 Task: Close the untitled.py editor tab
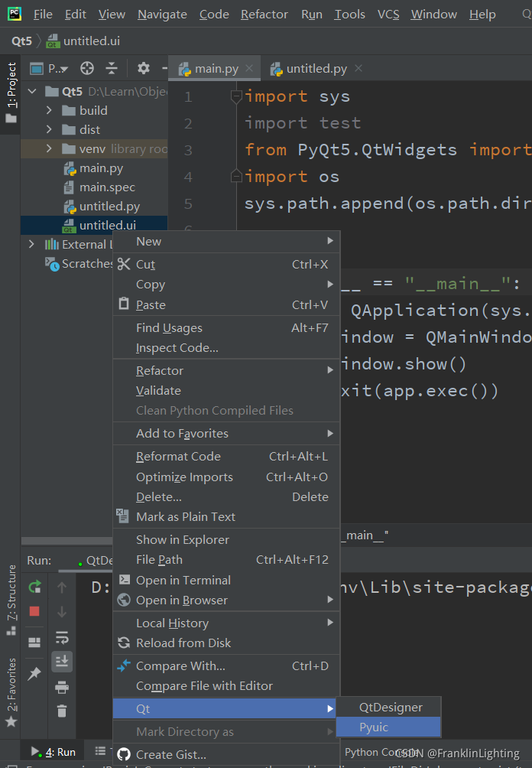[358, 68]
